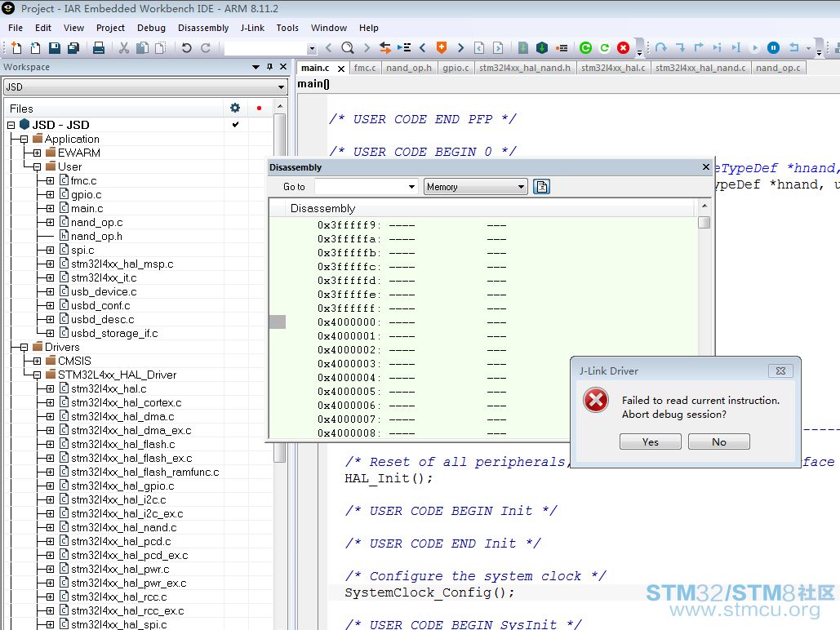Image resolution: width=840 pixels, height=630 pixels.
Task: Select stm32l4xx_hal_nand.c in file tree
Action: click(124, 528)
